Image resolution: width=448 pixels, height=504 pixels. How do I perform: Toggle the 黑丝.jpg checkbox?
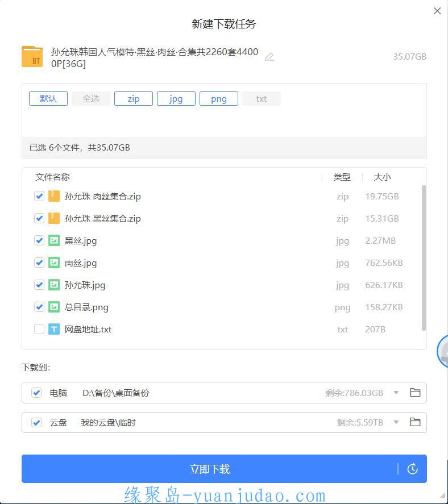[39, 240]
